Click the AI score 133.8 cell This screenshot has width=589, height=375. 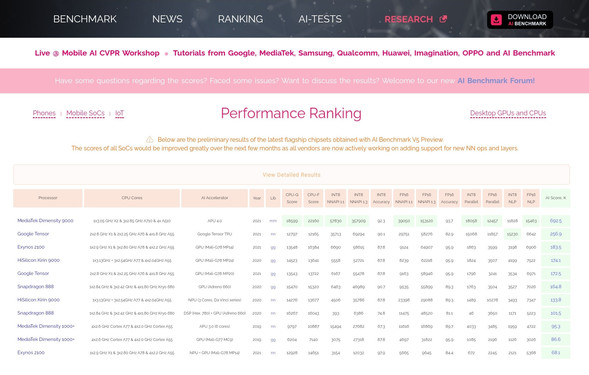point(556,300)
